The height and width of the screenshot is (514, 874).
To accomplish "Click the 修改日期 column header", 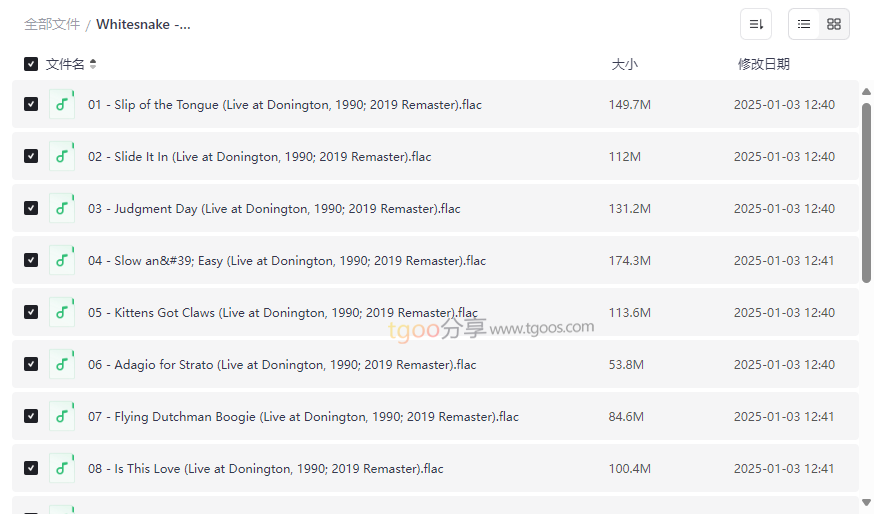I will pos(763,64).
